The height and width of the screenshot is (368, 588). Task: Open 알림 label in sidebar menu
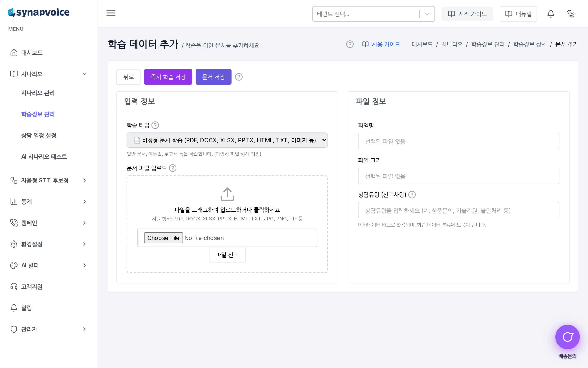27,308
